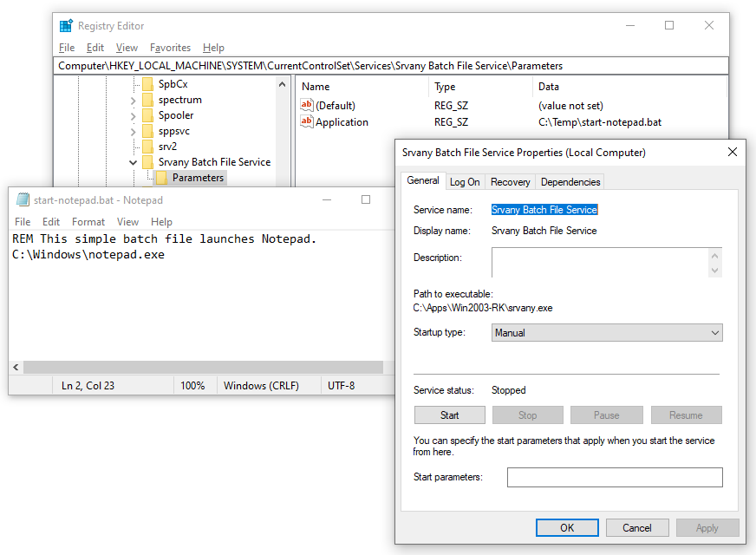
Task: Open Registry Editor Help menu
Action: (213, 48)
